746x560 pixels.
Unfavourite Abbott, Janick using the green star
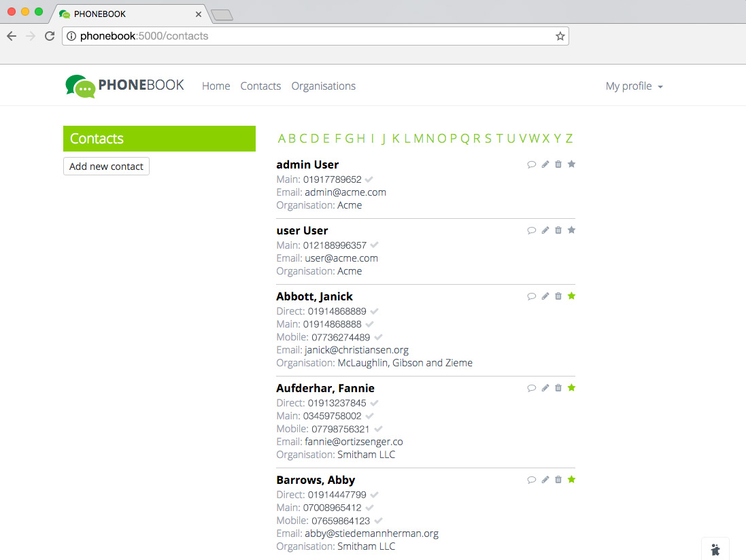click(572, 296)
